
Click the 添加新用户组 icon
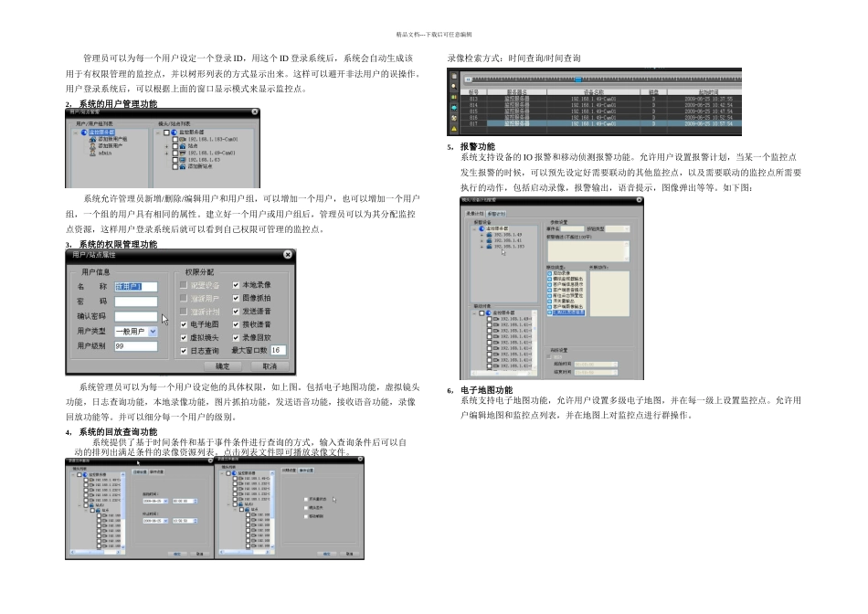pyautogui.click(x=92, y=140)
